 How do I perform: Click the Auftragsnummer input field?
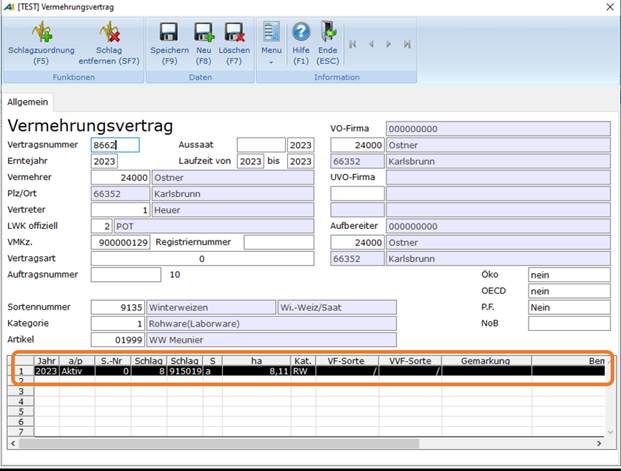[126, 275]
